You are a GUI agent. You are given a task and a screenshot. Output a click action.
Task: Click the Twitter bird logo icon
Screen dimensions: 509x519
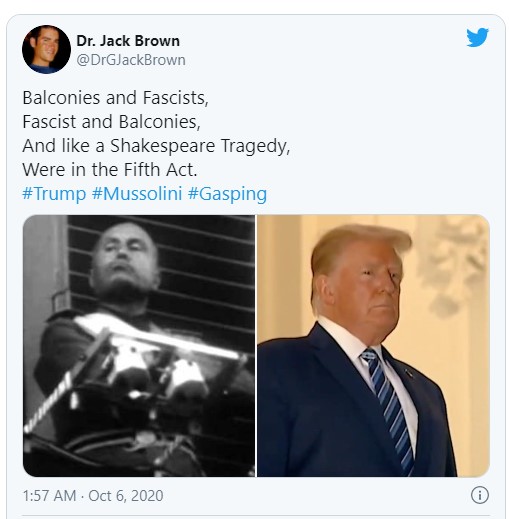[x=477, y=37]
